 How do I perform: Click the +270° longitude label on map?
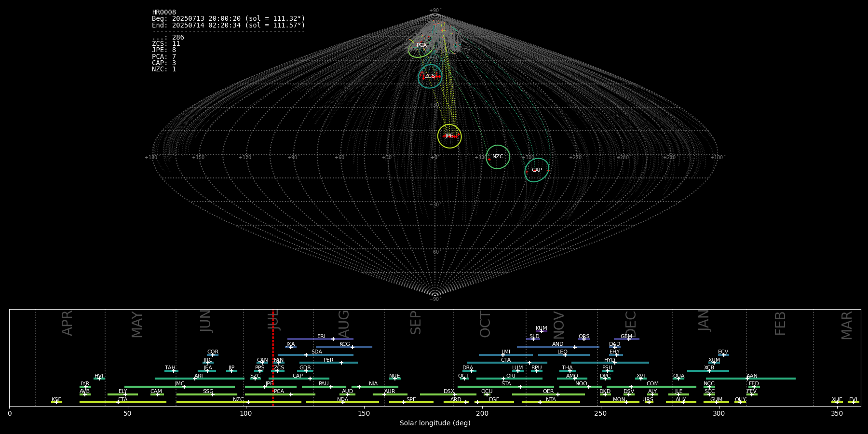click(x=576, y=157)
